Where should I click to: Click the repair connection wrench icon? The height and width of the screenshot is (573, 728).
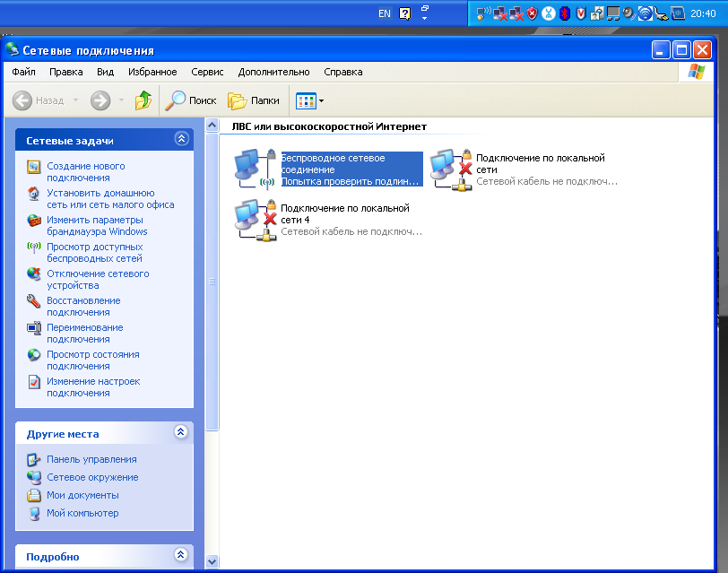(x=33, y=301)
